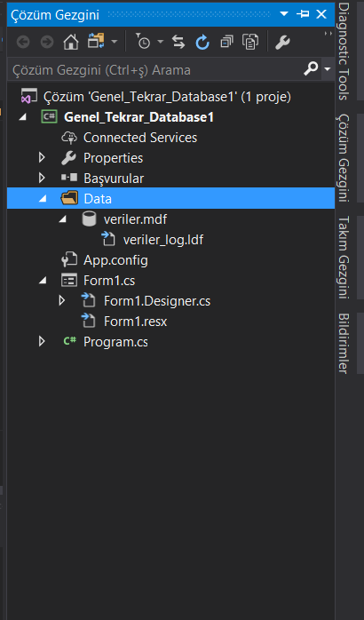364x620 pixels.
Task: Toggle the auto-hide pin icon
Action: click(303, 14)
